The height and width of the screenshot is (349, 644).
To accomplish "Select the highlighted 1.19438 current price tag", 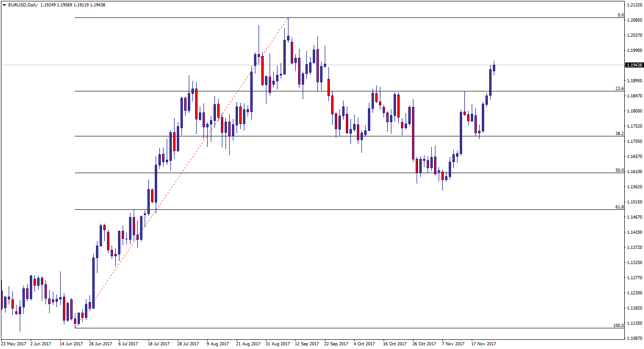I will point(634,65).
